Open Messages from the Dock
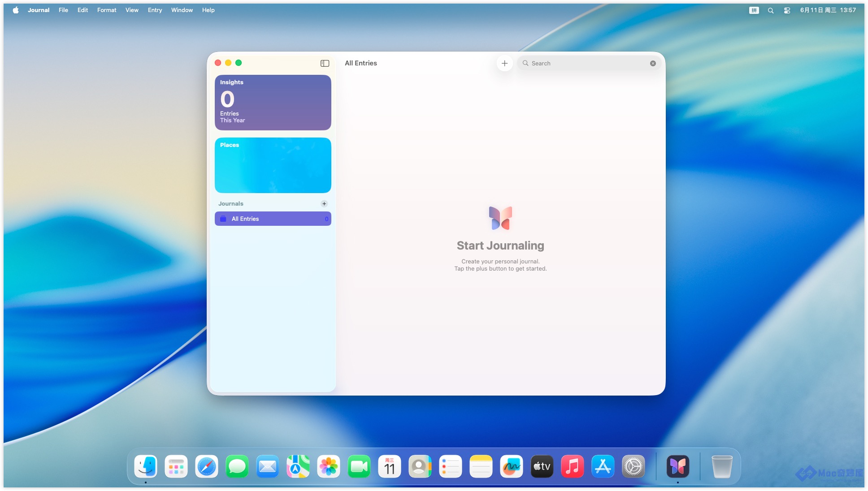Screen dimensions: 868x491 coord(237,466)
